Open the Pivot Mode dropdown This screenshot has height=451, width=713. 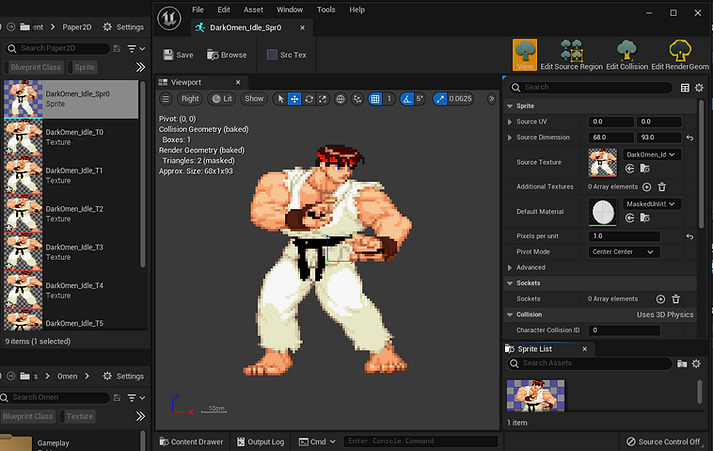[x=624, y=252]
